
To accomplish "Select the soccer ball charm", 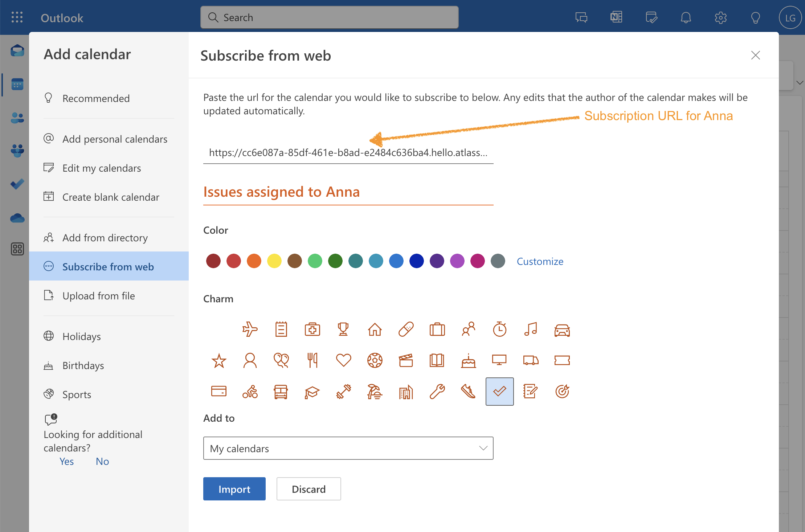I will 375,360.
